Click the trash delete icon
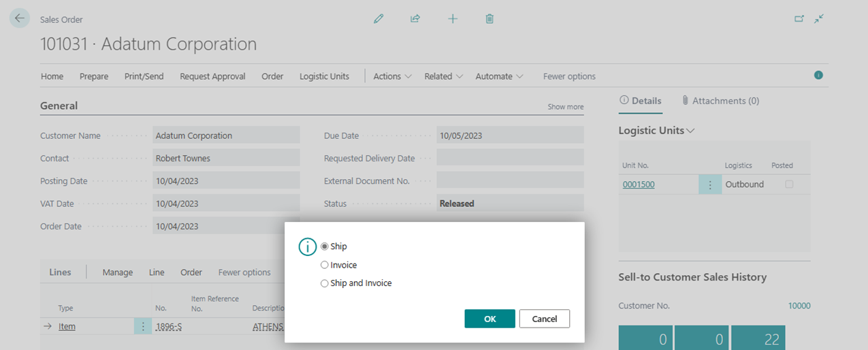The height and width of the screenshot is (350, 868). coord(489,19)
